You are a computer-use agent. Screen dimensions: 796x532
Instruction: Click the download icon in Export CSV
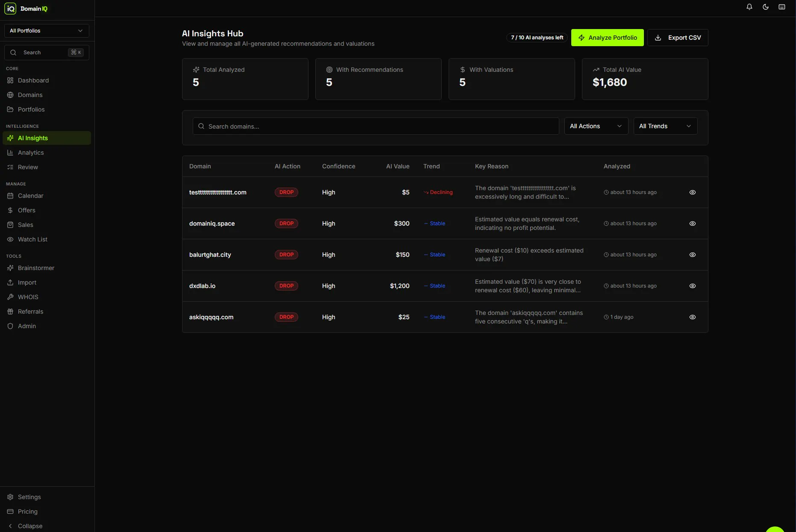(658, 38)
